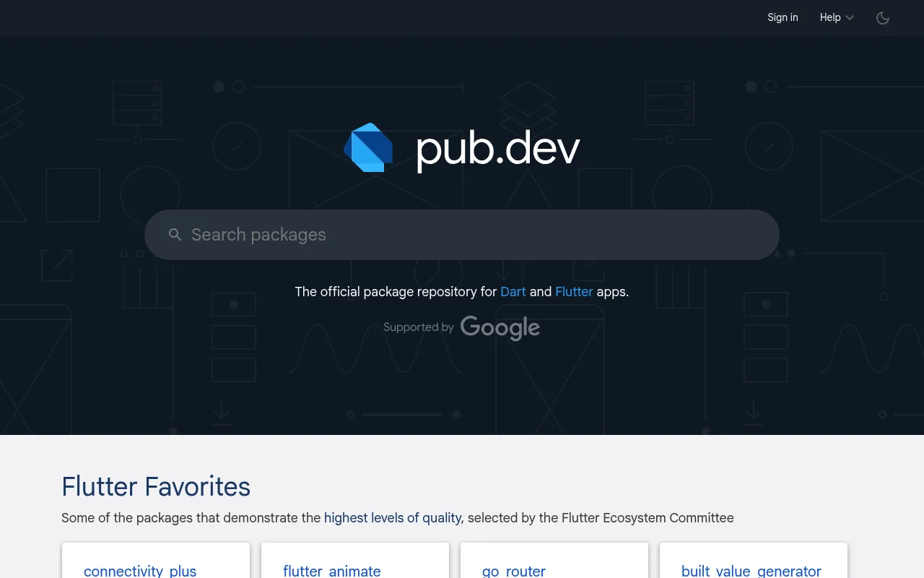
Task: Open the Dart link
Action: pyautogui.click(x=513, y=292)
